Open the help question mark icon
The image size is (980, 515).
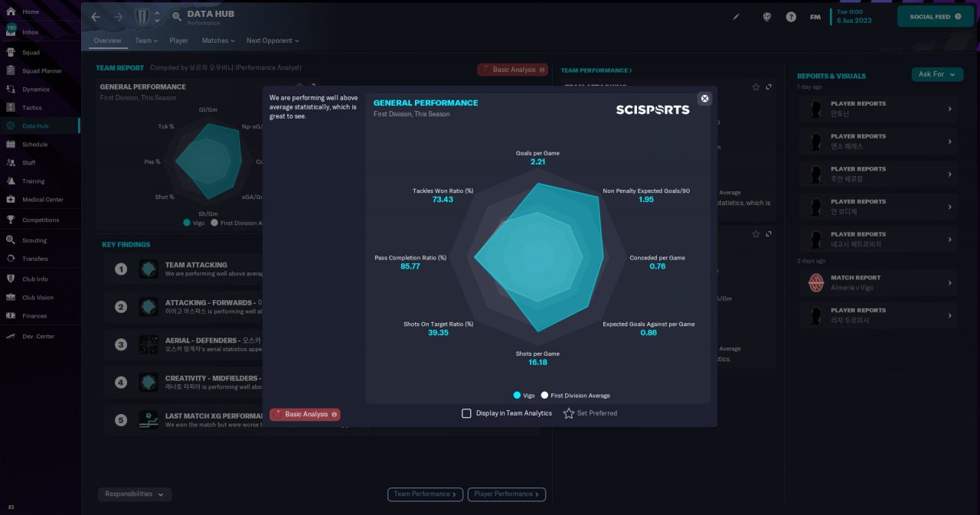coord(791,17)
